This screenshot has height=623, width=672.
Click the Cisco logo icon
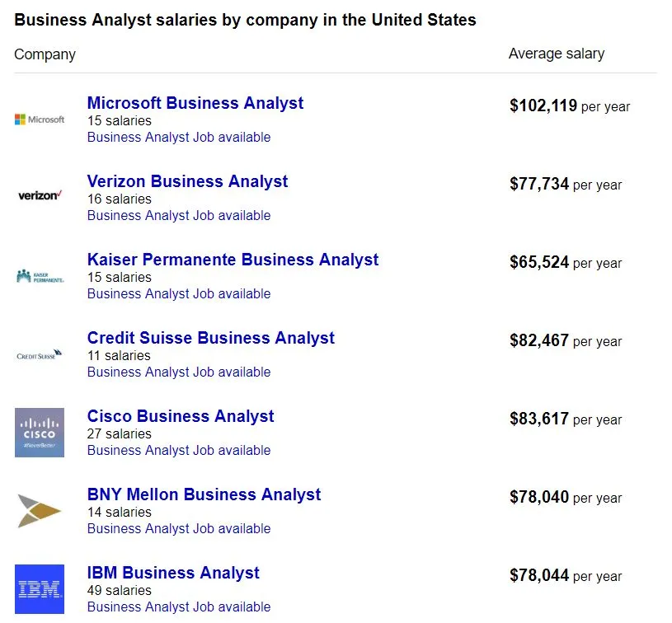coord(40,432)
